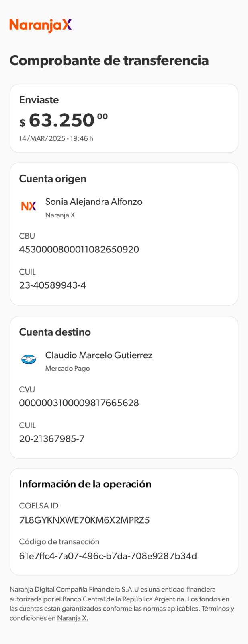Click the 14/MAR/2025 - 19:46 h timestamp
248x644 pixels.
tap(56, 138)
